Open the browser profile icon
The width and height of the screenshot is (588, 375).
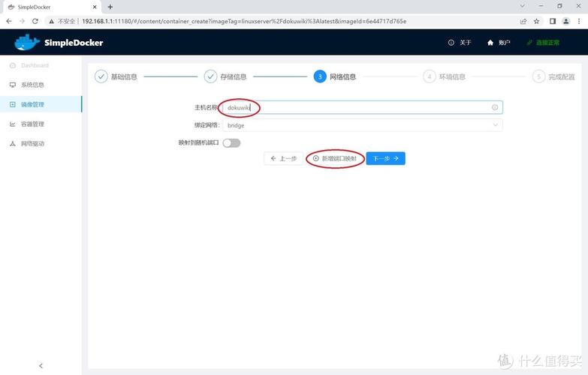coord(566,21)
